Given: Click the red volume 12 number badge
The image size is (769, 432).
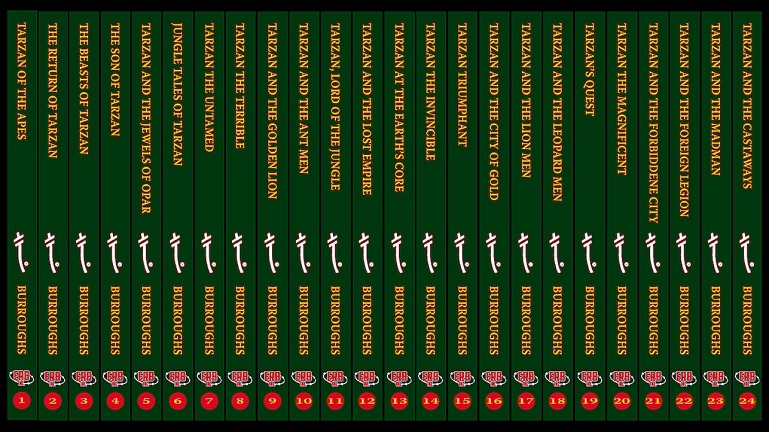Looking at the screenshot, I should click(367, 401).
